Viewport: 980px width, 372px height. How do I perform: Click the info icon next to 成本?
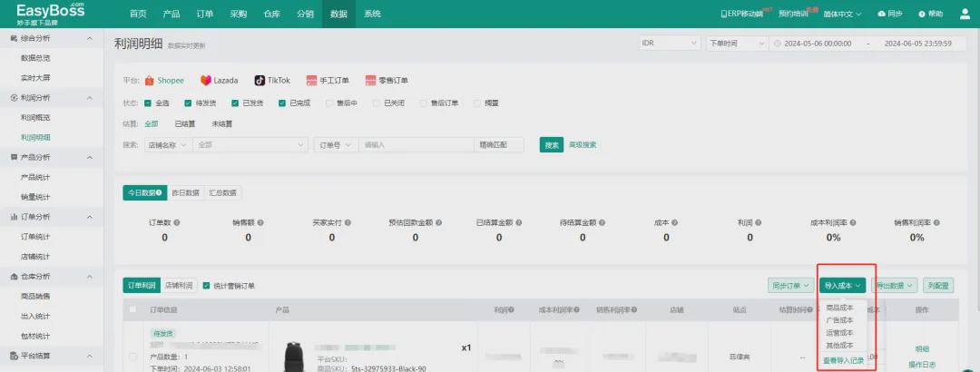click(675, 222)
